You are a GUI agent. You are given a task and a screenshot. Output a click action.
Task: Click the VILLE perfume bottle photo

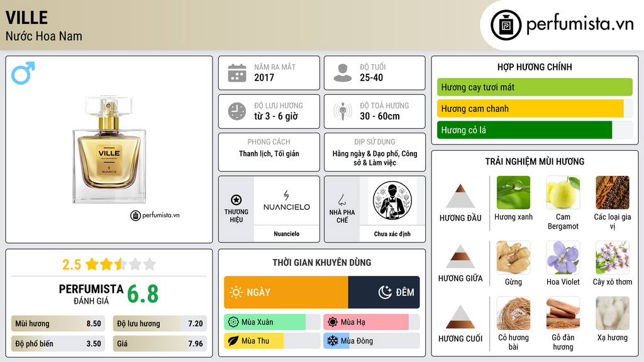109,150
